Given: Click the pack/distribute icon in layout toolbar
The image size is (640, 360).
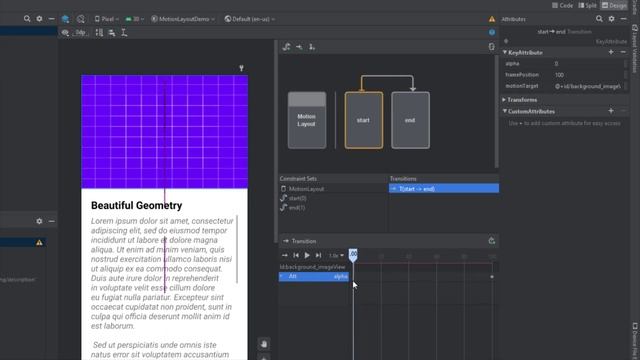Looking at the screenshot, I should tap(99, 33).
